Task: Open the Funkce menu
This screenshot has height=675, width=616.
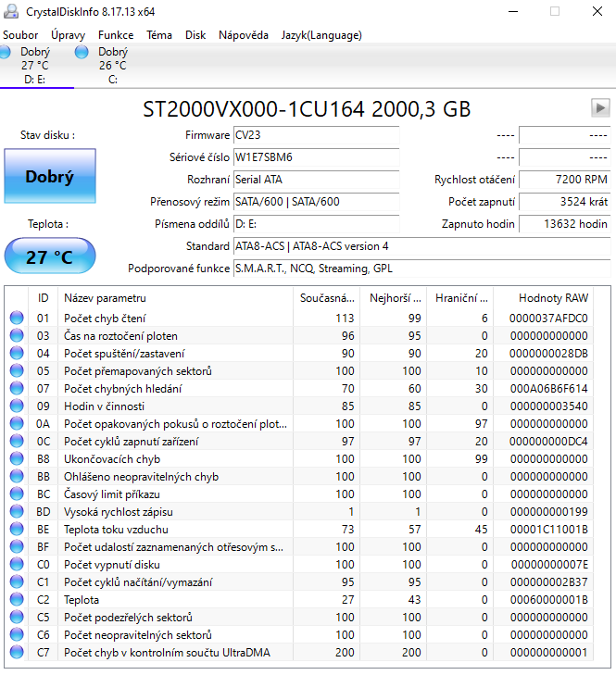Action: click(x=116, y=35)
